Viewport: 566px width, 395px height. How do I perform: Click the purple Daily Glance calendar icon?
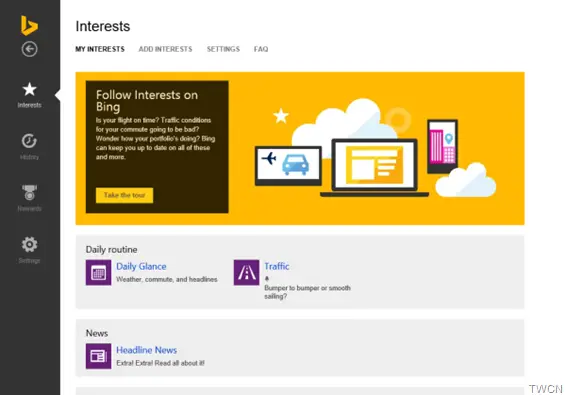pyautogui.click(x=99, y=273)
